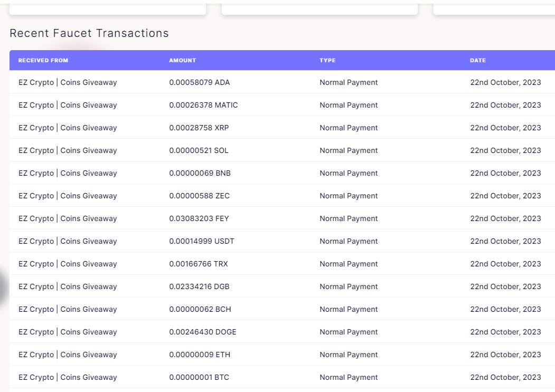Viewport: 555px width, 392px height.
Task: Click Normal Payment in the USDT row
Action: click(x=349, y=241)
